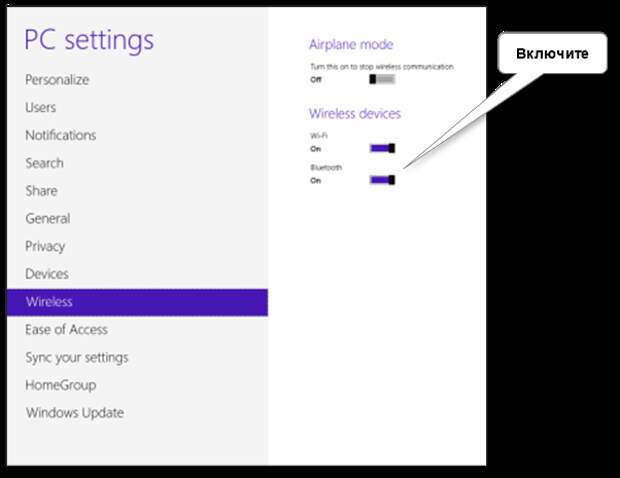Select the highlighted Wireless category
The width and height of the screenshot is (620, 478).
tap(137, 302)
